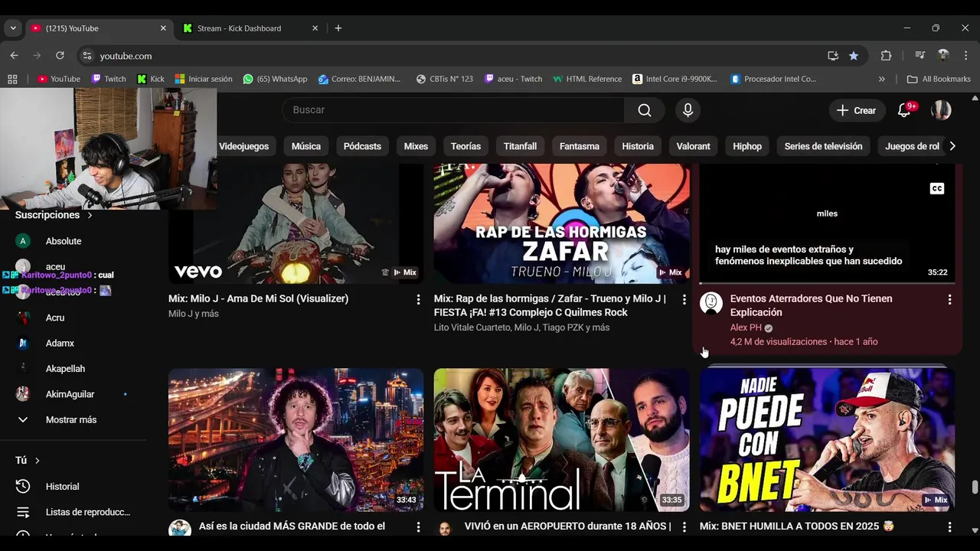The height and width of the screenshot is (551, 980).
Task: Open tab search dropdown arrow
Action: 12,28
